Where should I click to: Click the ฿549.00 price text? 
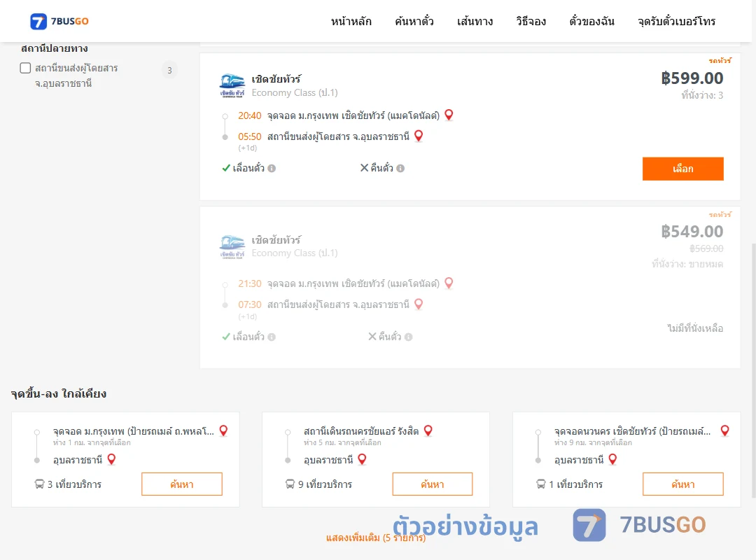point(692,231)
